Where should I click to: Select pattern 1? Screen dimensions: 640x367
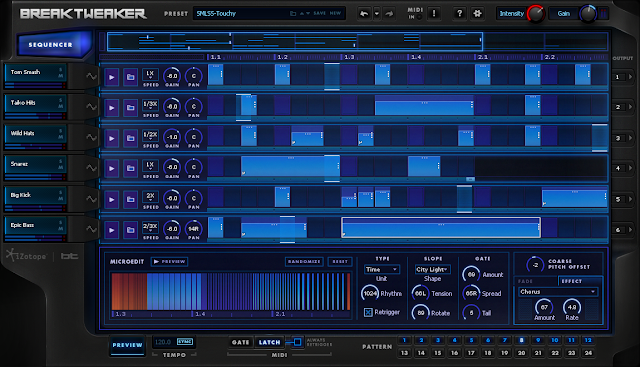404,340
